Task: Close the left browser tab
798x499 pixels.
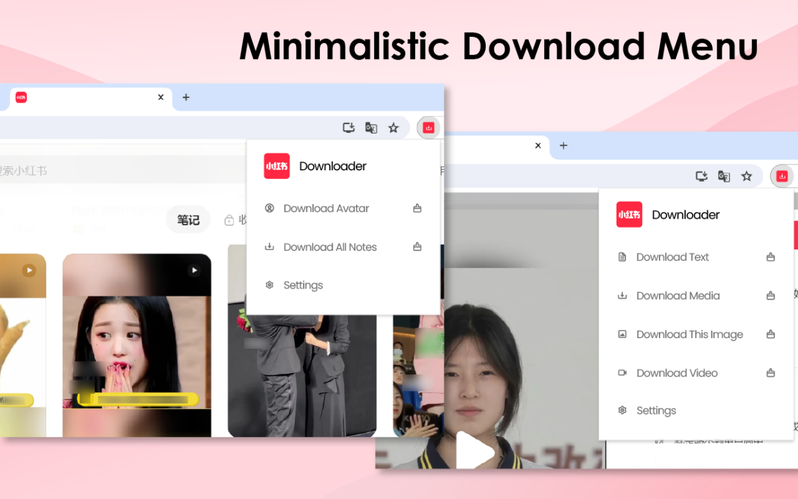Action: pyautogui.click(x=161, y=97)
